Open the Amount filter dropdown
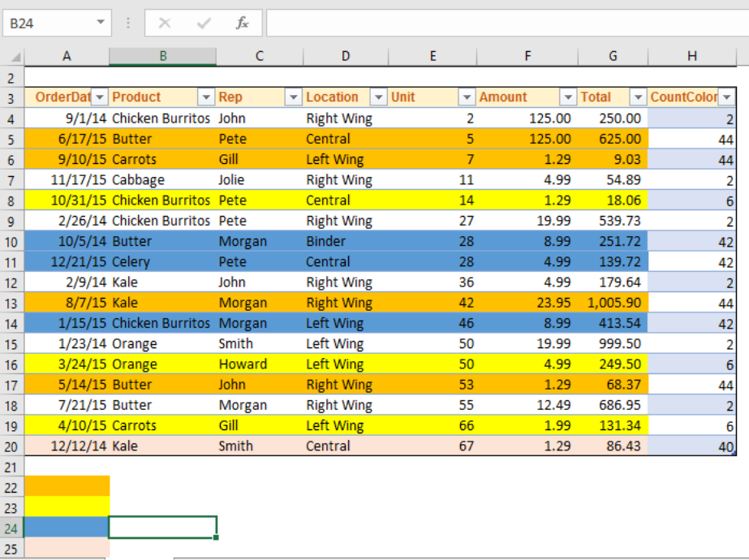Viewport: 749px width, 560px height. click(568, 97)
